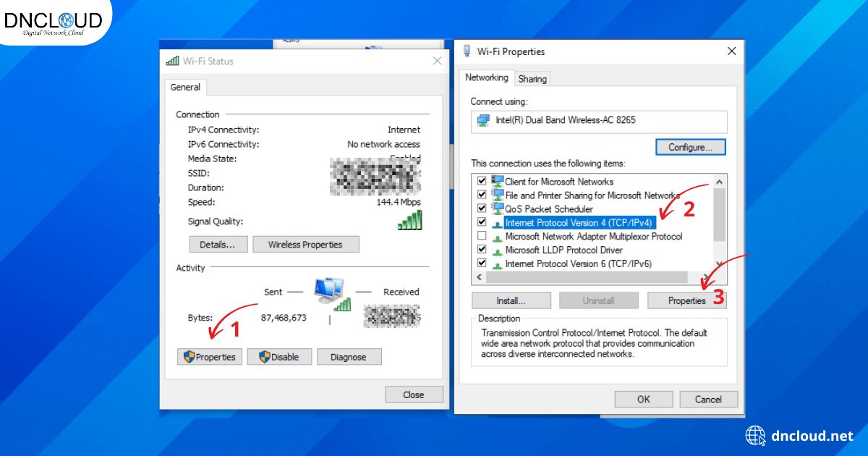Select Internet Protocol Version 6 (TCP/IPv6) label

(x=579, y=263)
